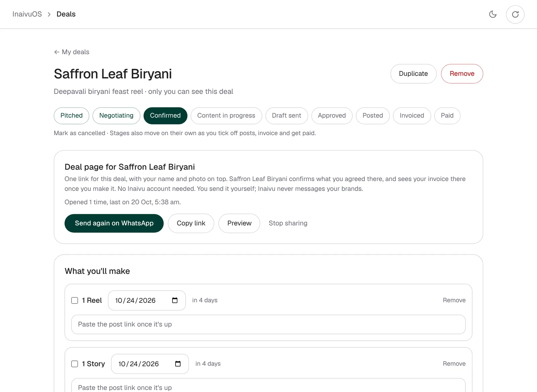Click 'Deal page for Saffron Leaf Biryani' heading
537x392 pixels.
pyautogui.click(x=130, y=167)
